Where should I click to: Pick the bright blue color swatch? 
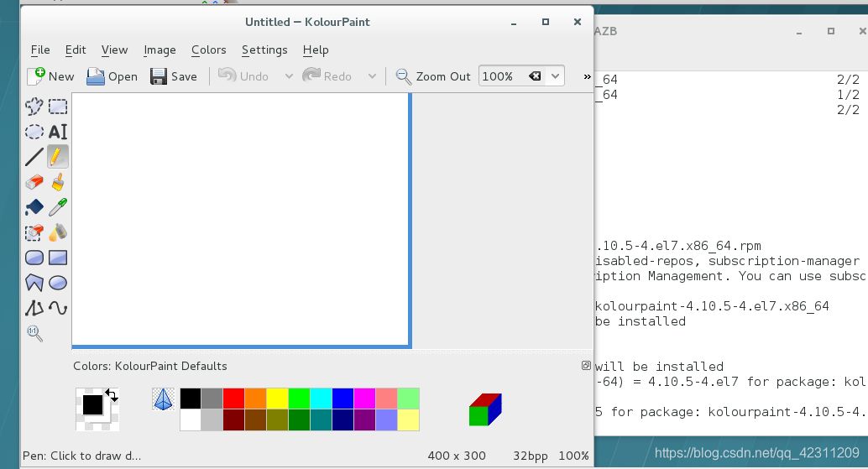click(x=342, y=399)
